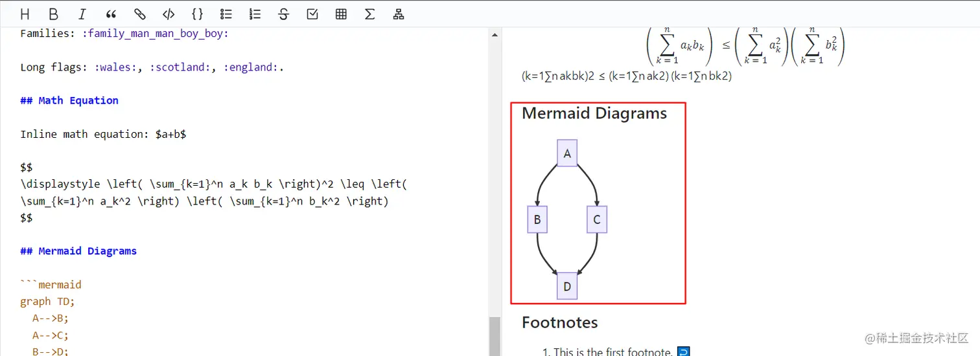
Task: Click the ':scotland:' flag code
Action: coord(180,67)
